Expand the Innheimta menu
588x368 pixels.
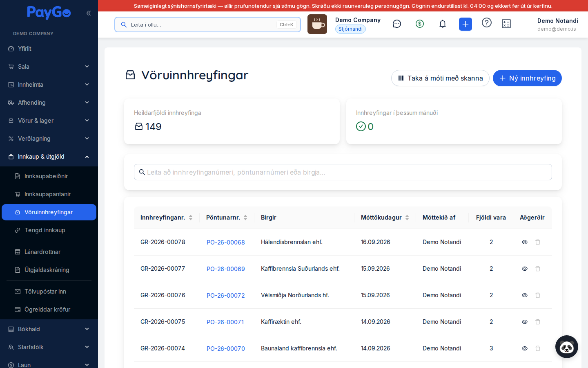pos(49,85)
